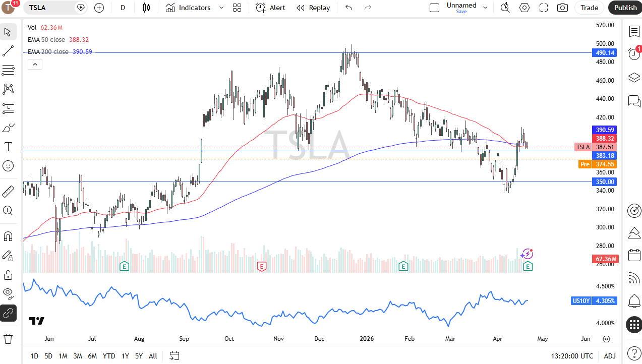Expand the indicators favorites dropdown arrow
This screenshot has height=364, width=642.
221,8
